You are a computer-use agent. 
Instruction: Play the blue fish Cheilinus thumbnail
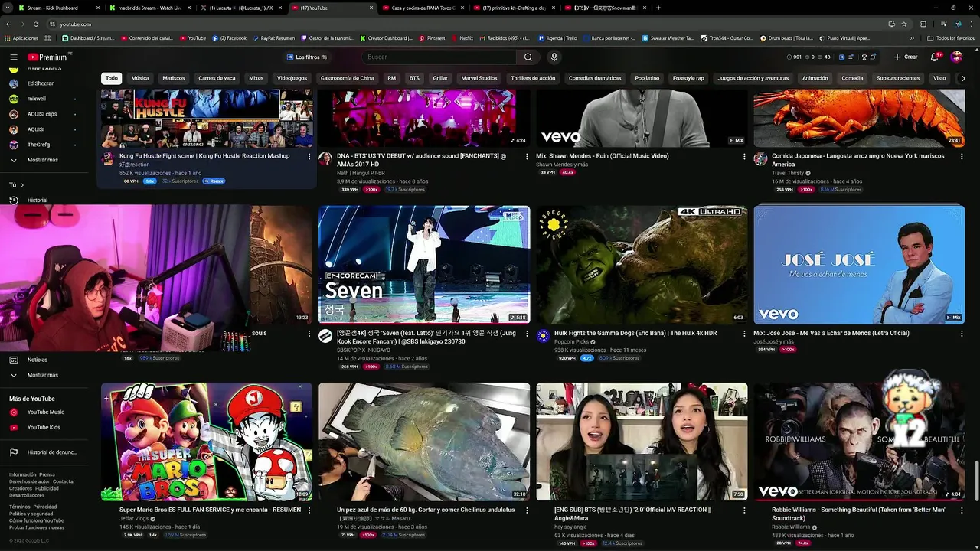click(424, 442)
